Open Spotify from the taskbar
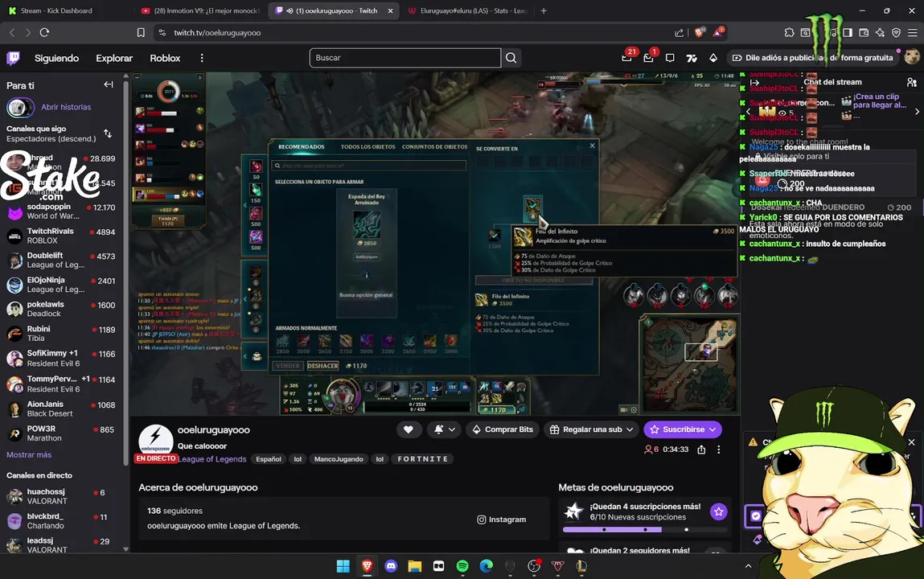Viewport: 924px width, 579px height. 462,566
